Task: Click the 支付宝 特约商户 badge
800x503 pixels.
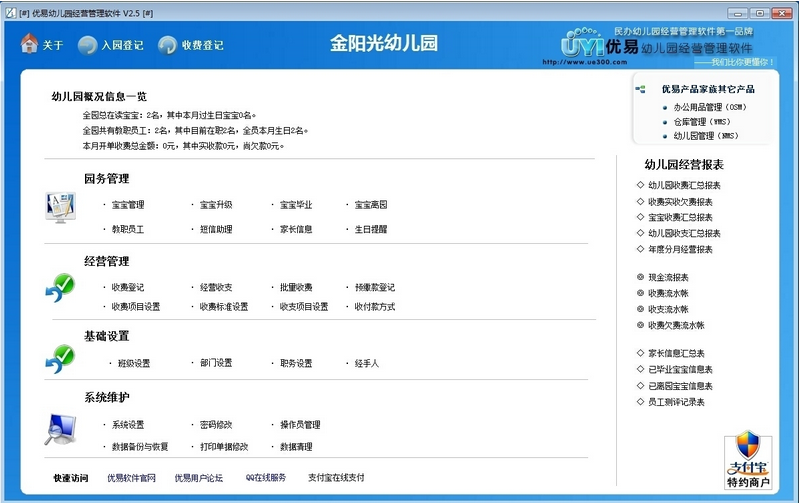Action: [748, 461]
